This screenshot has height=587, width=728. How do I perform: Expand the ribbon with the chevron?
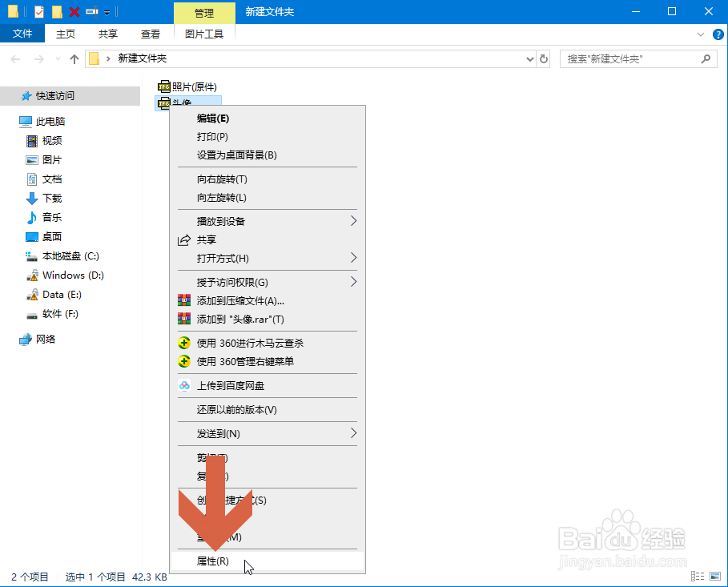701,34
